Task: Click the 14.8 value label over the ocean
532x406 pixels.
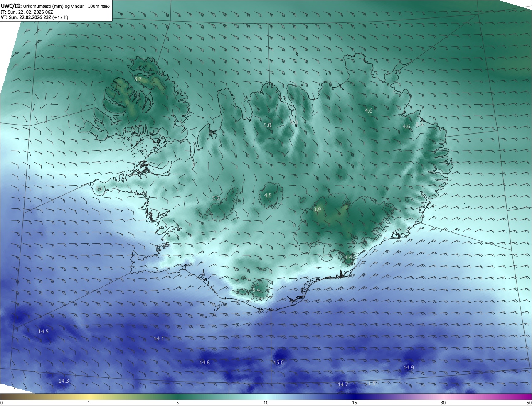Action: click(204, 363)
